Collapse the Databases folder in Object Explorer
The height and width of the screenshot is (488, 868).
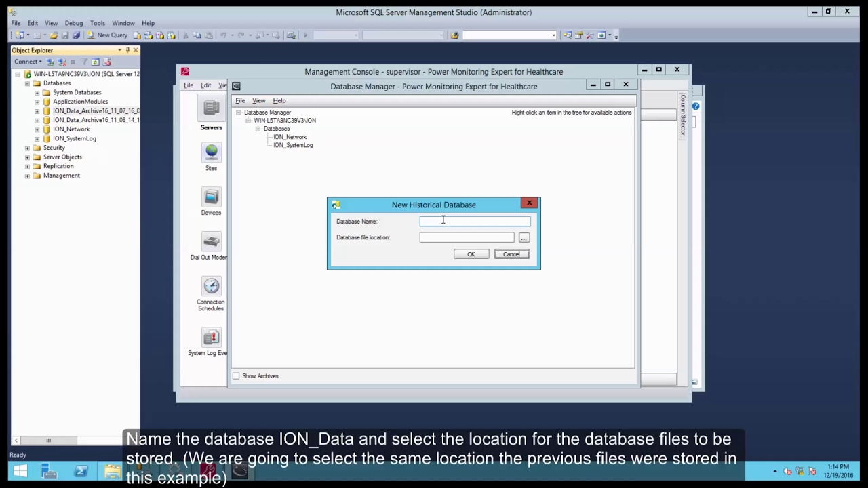pos(27,83)
